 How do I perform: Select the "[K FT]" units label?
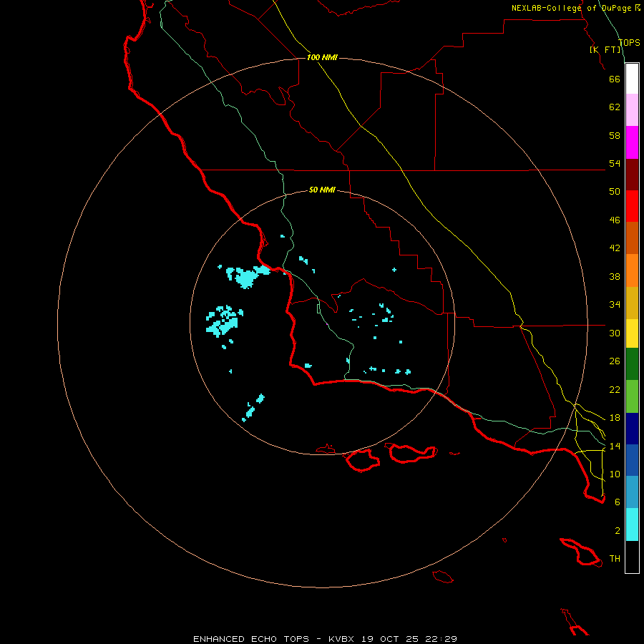point(605,50)
